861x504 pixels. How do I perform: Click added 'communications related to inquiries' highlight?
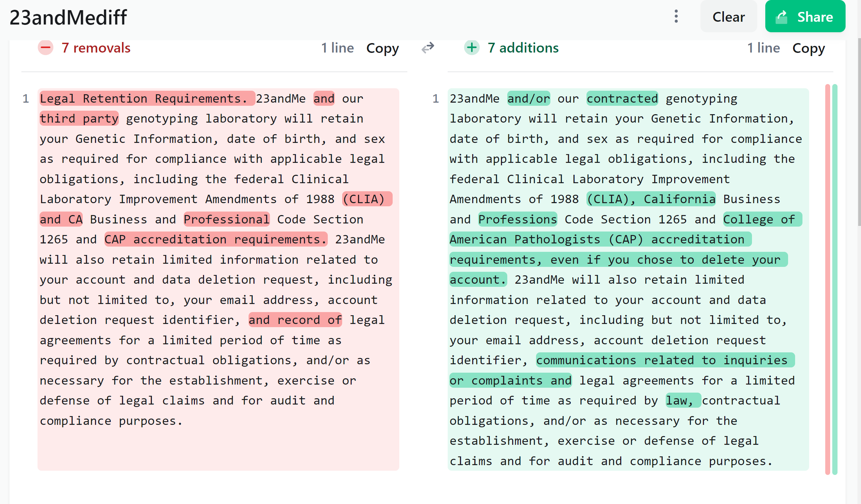click(x=665, y=360)
